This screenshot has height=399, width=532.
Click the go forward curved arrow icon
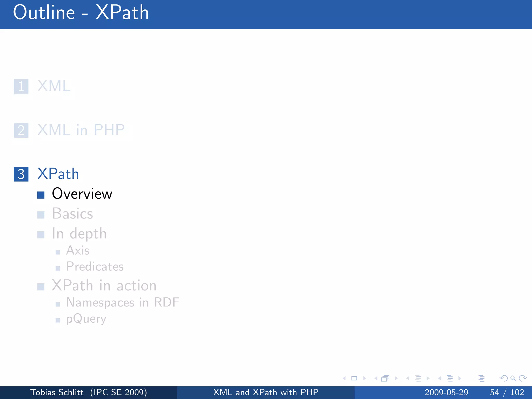click(522, 378)
